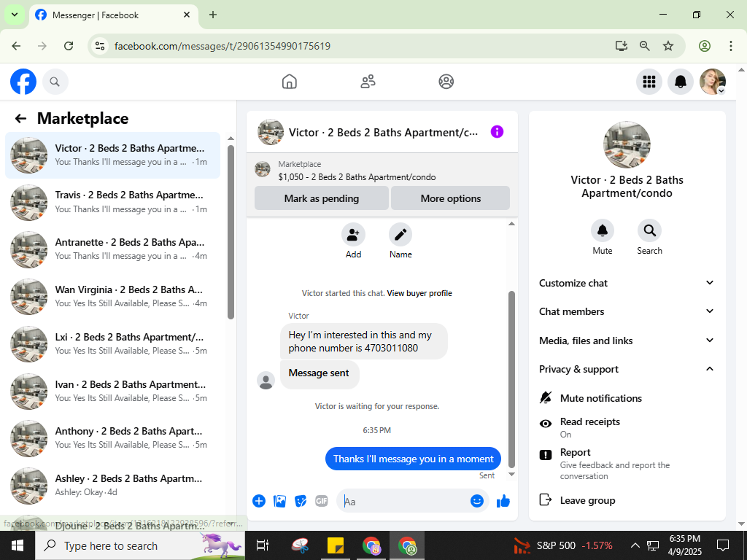Toggle Mute notifications option

[627, 398]
